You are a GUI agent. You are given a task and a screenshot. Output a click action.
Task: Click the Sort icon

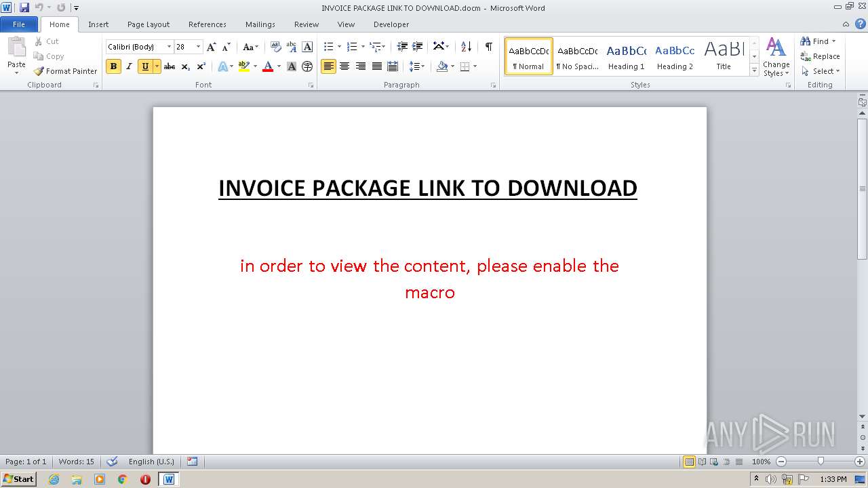[466, 47]
